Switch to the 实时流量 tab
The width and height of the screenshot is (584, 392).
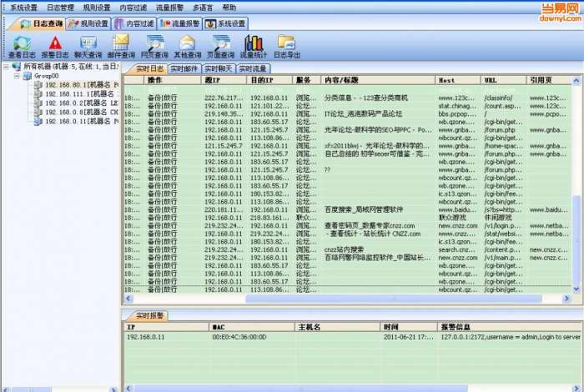[253, 69]
